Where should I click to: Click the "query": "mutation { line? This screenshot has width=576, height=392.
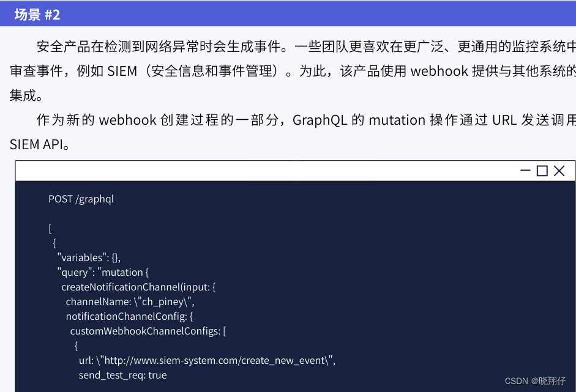[103, 272]
